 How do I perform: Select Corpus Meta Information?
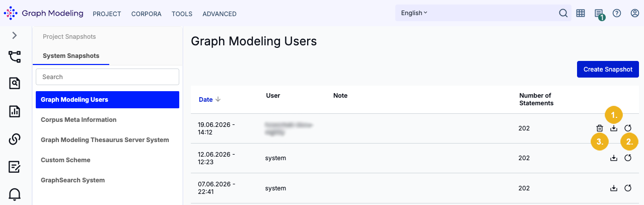pos(79,120)
